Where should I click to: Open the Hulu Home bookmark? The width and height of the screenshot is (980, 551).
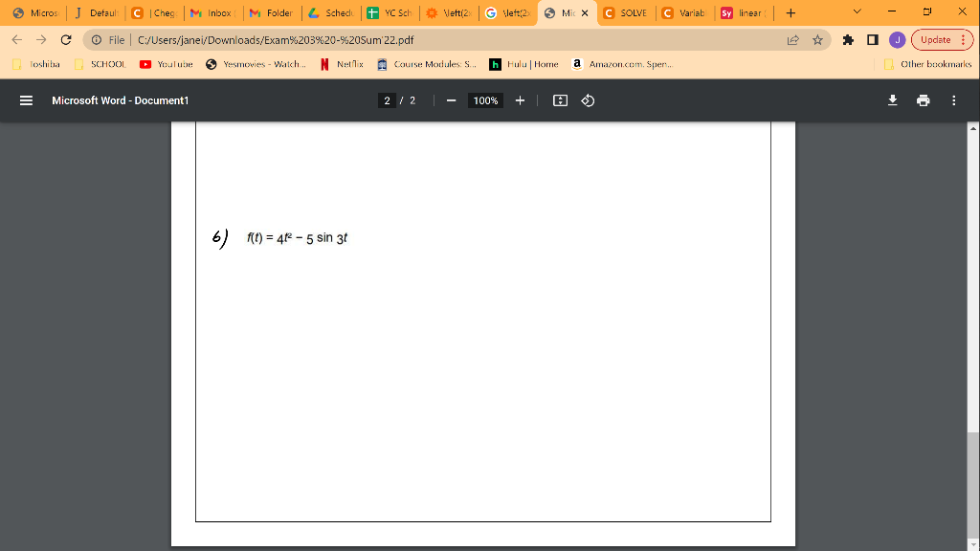(x=524, y=65)
